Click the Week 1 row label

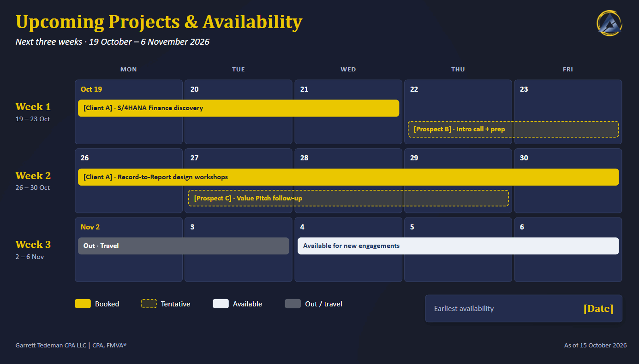[33, 107]
